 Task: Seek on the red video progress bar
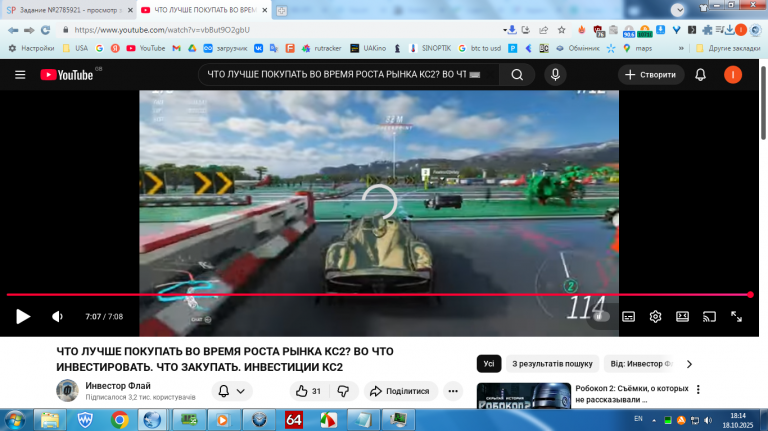(x=378, y=295)
